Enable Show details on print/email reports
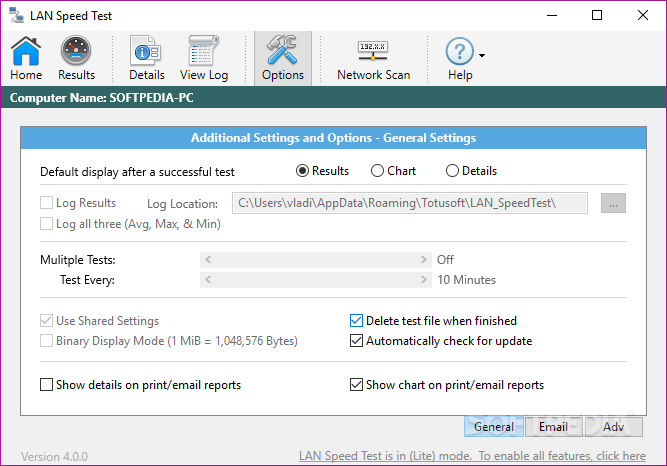Screen dimensions: 667x466 46,385
